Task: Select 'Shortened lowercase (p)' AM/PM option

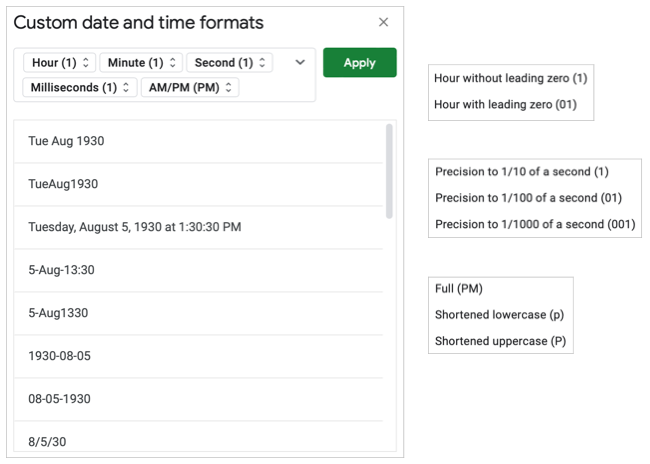Action: click(499, 315)
